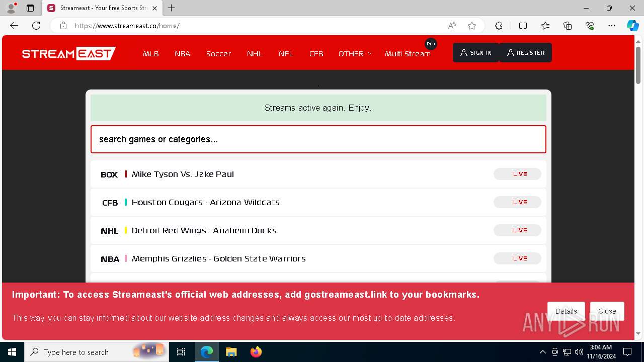Click the NHL label in game row

coord(109,231)
